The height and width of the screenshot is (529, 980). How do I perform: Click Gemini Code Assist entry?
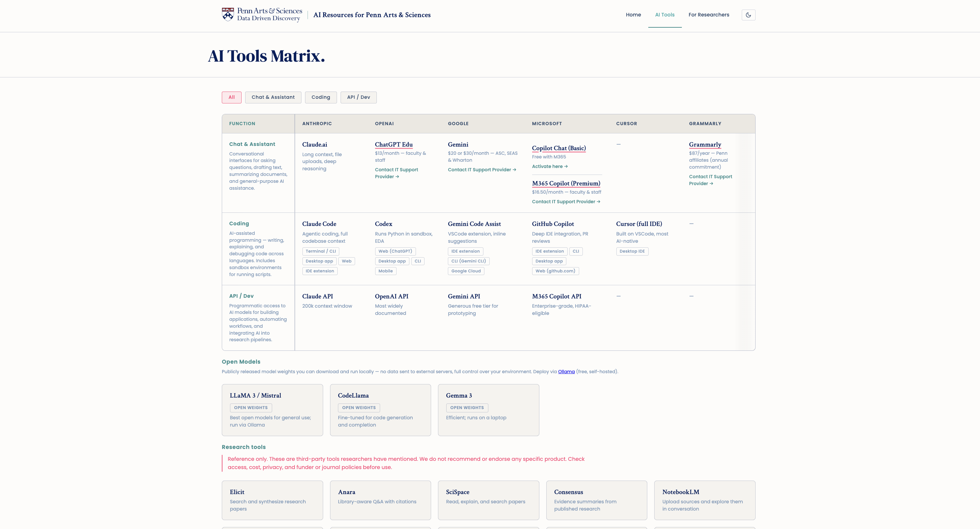click(x=475, y=224)
